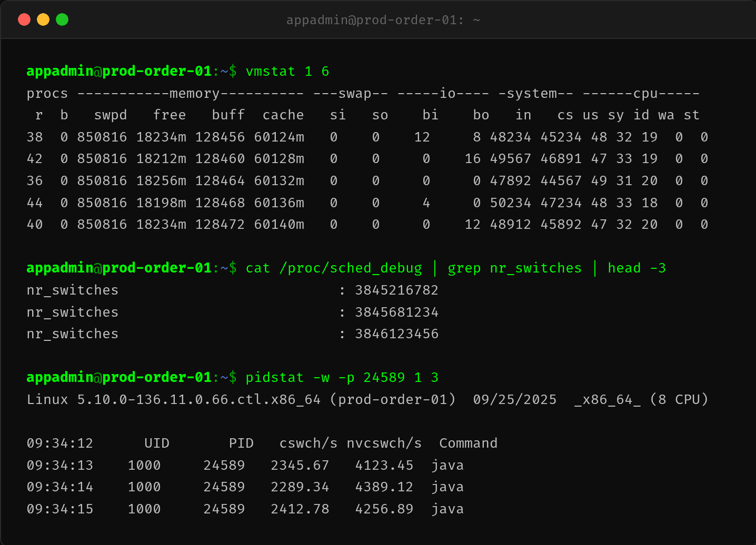Click the '-----------memory----------' header
The width and height of the screenshot is (756, 545).
click(x=191, y=93)
